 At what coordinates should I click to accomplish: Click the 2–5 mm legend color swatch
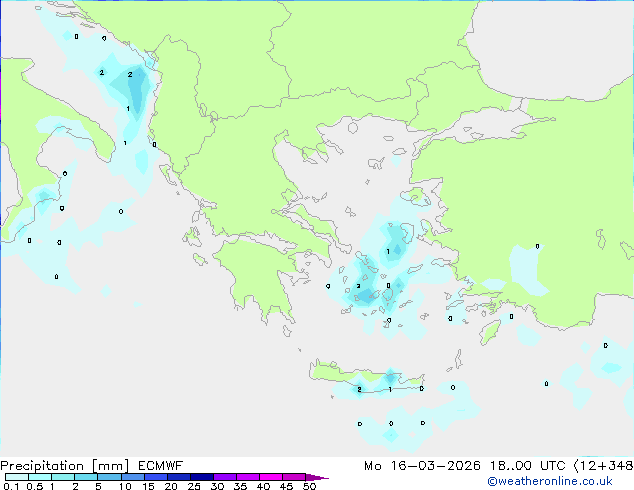click(86, 477)
